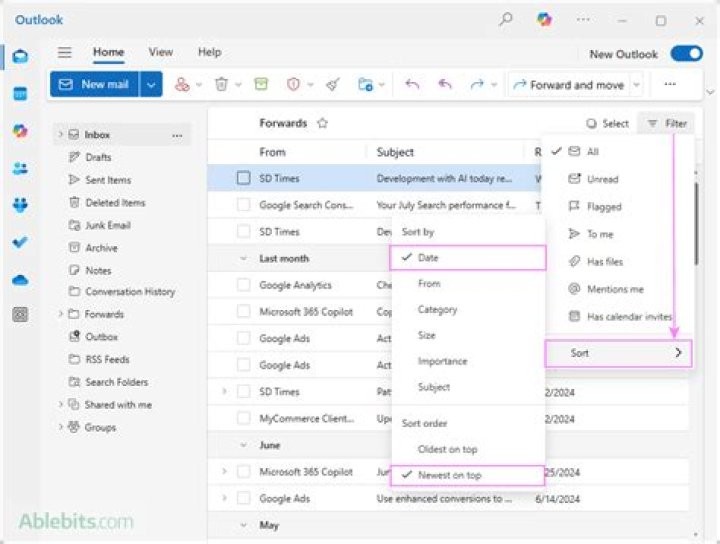
Task: Open the Copilot icon in title bar
Action: [544, 19]
